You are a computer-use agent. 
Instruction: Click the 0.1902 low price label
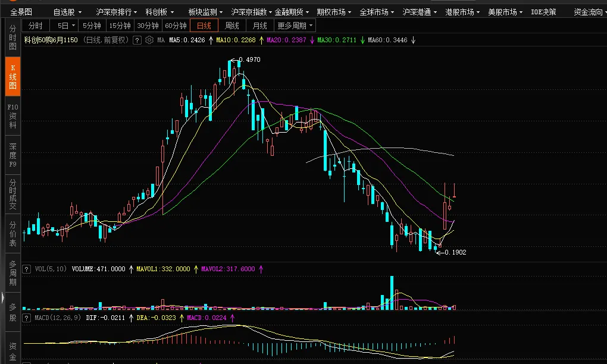[455, 252]
